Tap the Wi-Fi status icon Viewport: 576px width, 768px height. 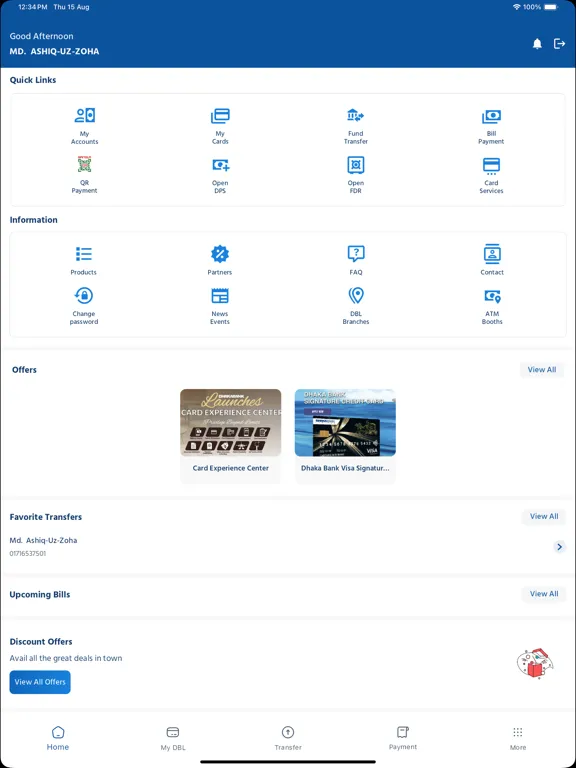pos(516,7)
